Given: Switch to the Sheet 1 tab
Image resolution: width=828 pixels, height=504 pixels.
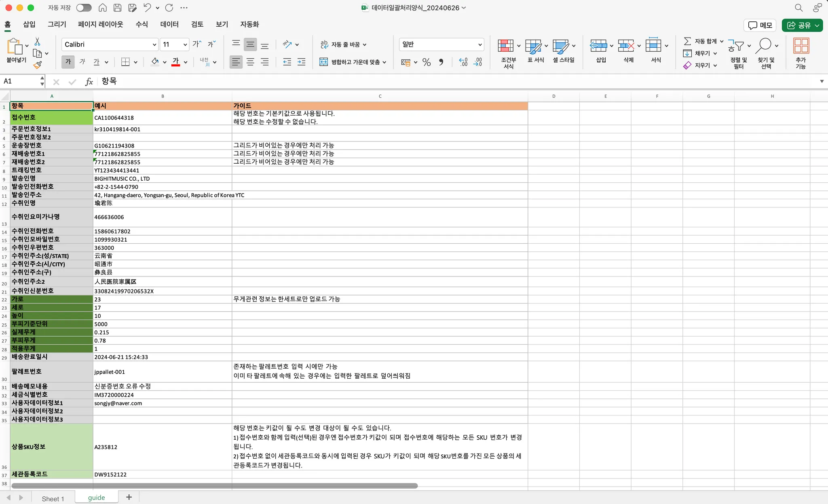Looking at the screenshot, I should 53,498.
